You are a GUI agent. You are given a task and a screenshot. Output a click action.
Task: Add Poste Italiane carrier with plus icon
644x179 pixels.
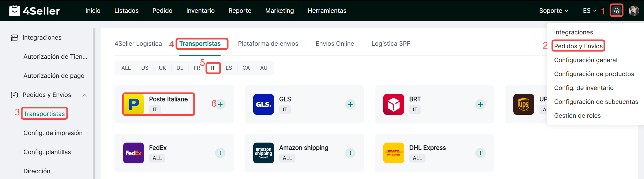[220, 104]
